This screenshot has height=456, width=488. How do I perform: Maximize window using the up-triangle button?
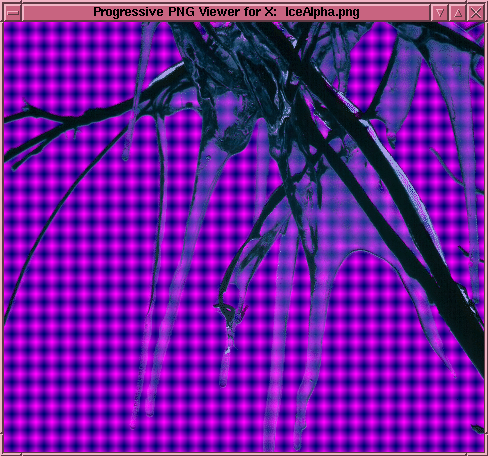(x=458, y=13)
